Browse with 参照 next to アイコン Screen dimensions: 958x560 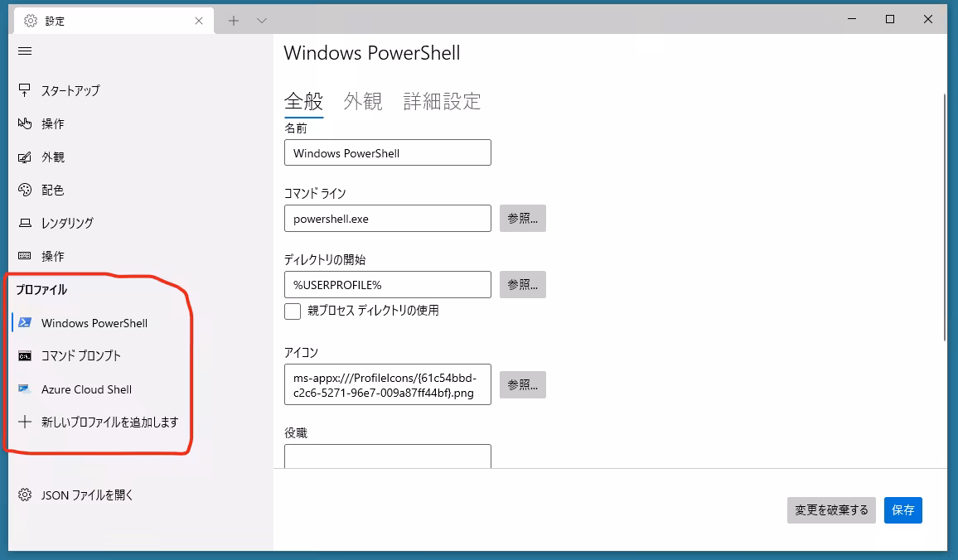(522, 384)
